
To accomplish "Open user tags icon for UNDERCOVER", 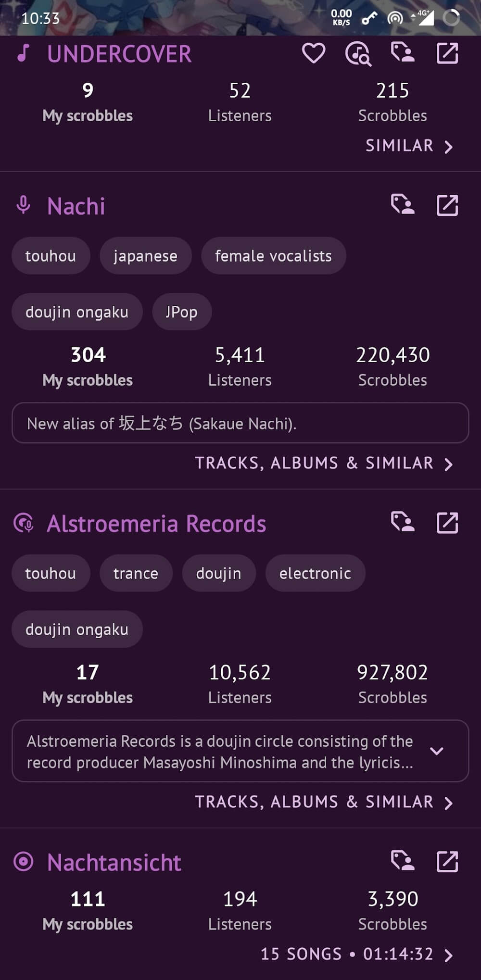I will (403, 53).
